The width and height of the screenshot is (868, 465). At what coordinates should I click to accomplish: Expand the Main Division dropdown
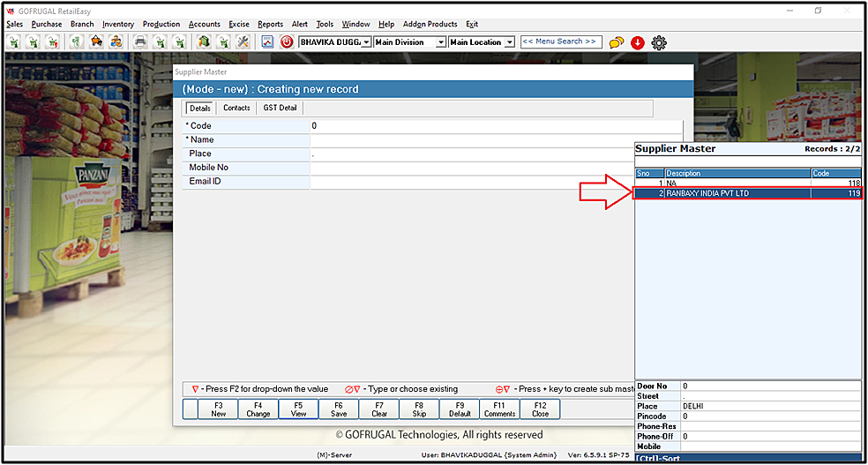[440, 42]
